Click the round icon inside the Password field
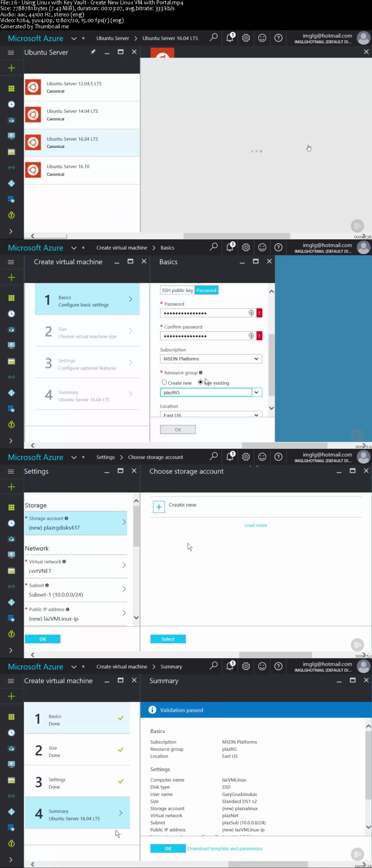This screenshot has width=372, height=868. coord(251,313)
